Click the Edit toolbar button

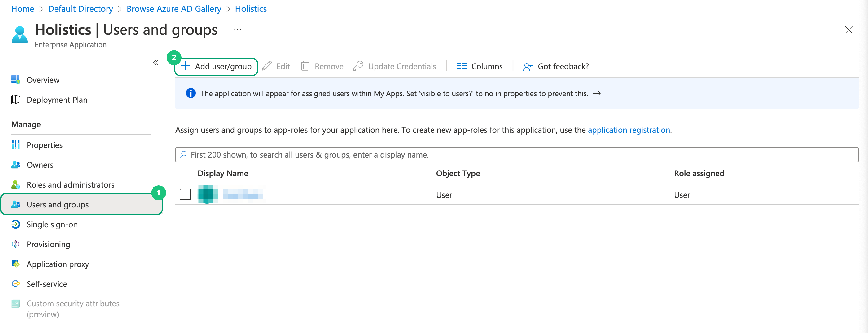(276, 66)
